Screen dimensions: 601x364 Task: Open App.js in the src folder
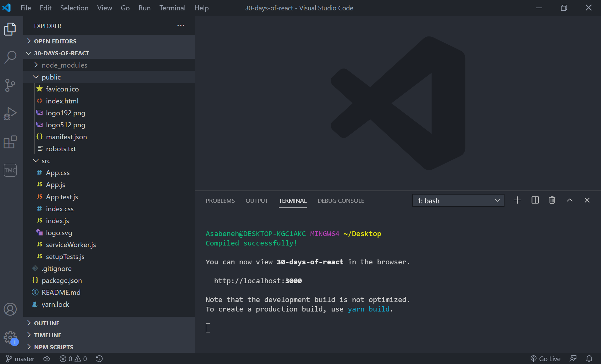click(55, 185)
